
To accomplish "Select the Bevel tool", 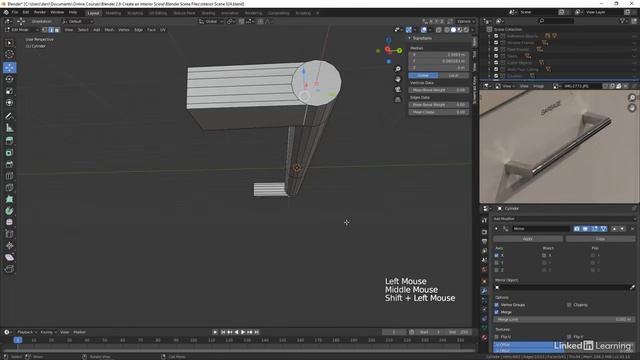I will (9, 164).
